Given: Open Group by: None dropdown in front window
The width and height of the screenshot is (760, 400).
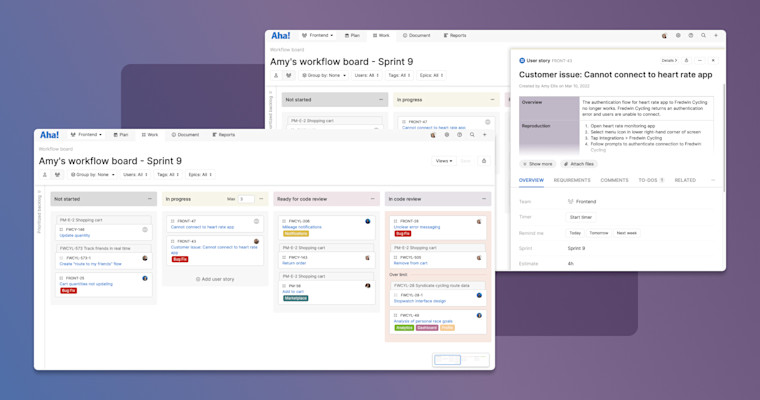Looking at the screenshot, I should click(92, 175).
